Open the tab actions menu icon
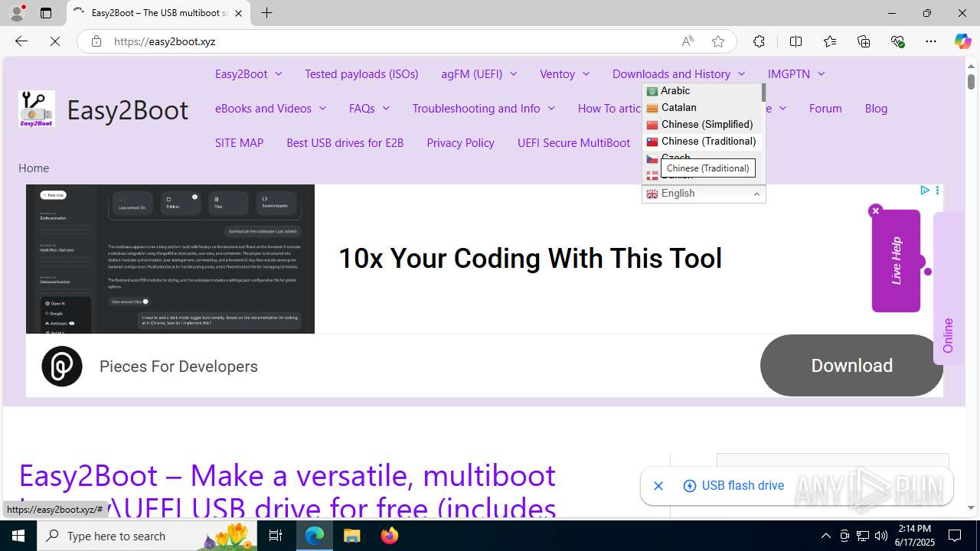 pos(46,13)
